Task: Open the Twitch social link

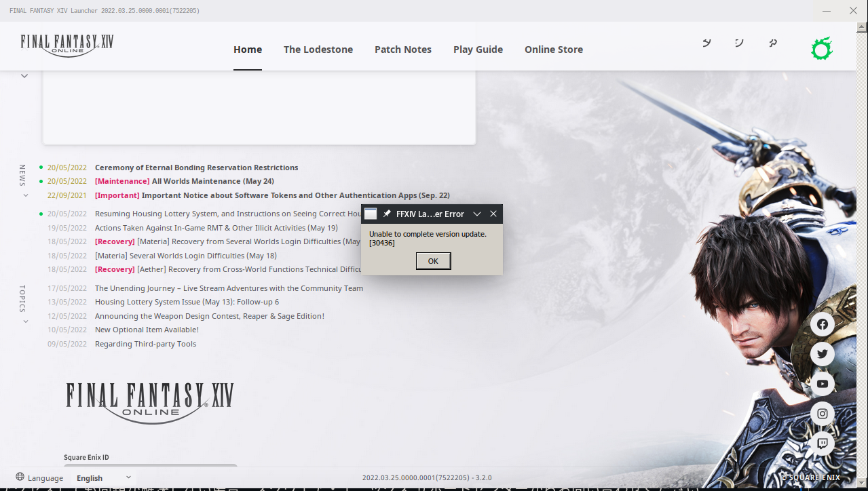Action: point(823,444)
